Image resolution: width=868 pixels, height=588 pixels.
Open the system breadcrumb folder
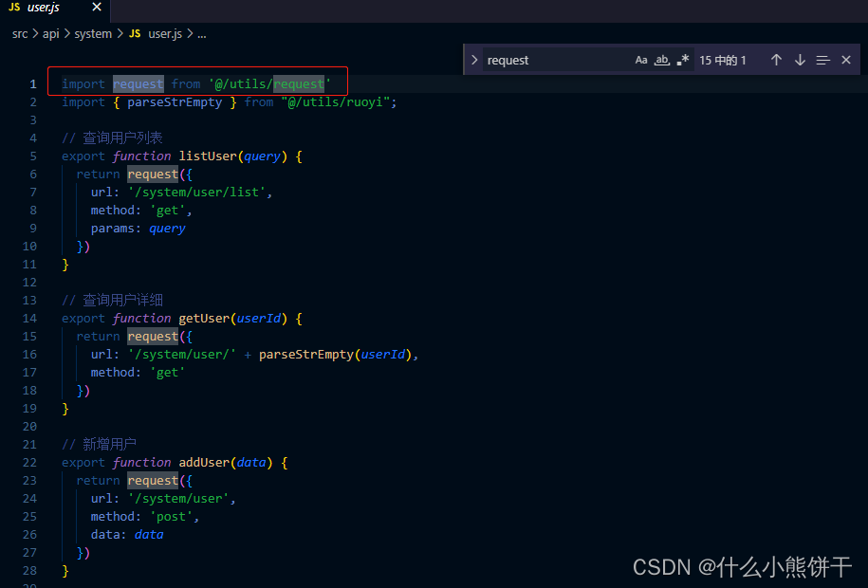pyautogui.click(x=93, y=34)
